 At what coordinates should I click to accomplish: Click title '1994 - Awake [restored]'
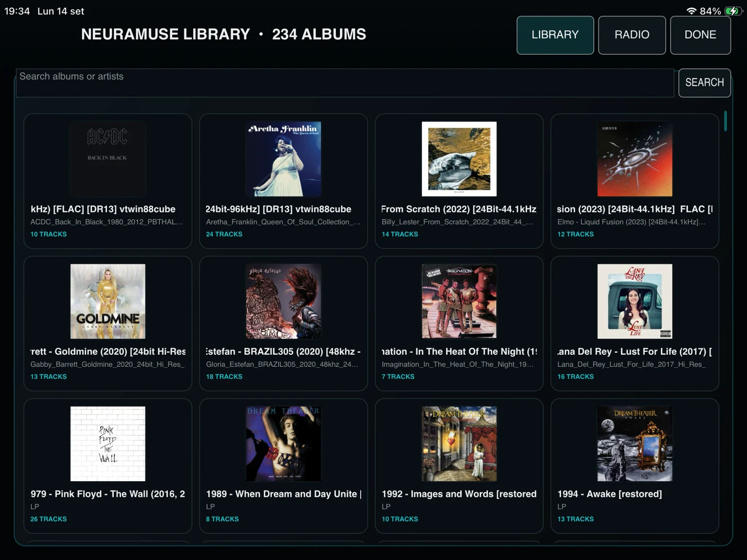[x=610, y=493]
